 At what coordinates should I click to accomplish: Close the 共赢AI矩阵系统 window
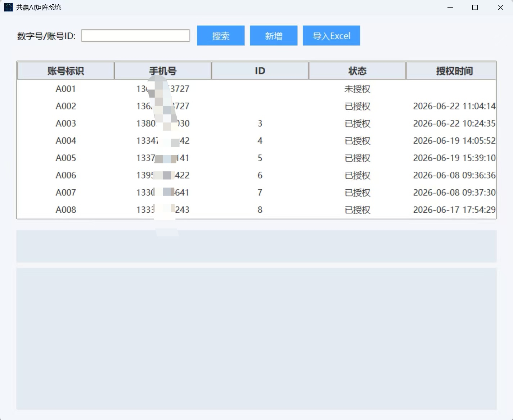pos(500,7)
